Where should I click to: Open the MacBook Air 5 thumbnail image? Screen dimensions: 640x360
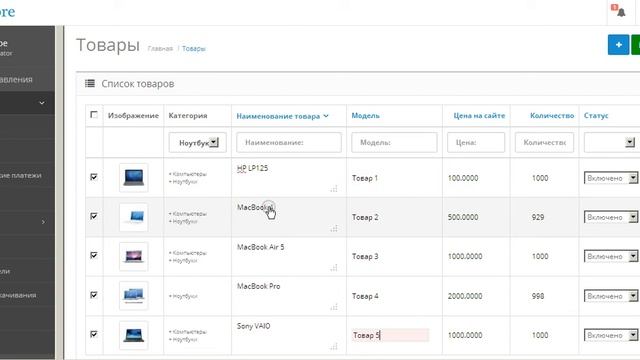pyautogui.click(x=133, y=256)
